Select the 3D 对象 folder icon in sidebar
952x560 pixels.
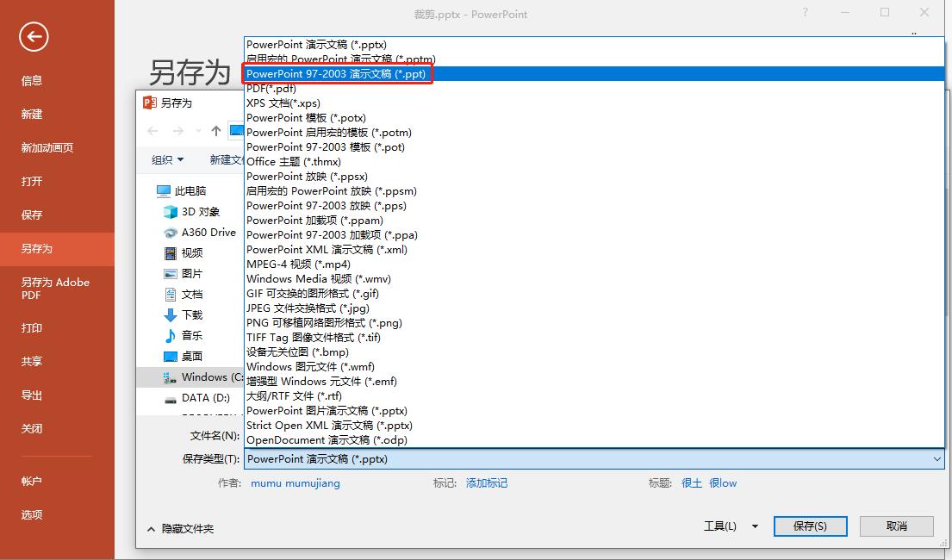point(170,211)
